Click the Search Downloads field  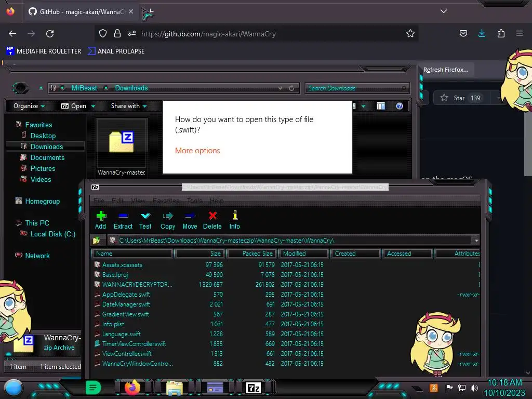(x=356, y=88)
